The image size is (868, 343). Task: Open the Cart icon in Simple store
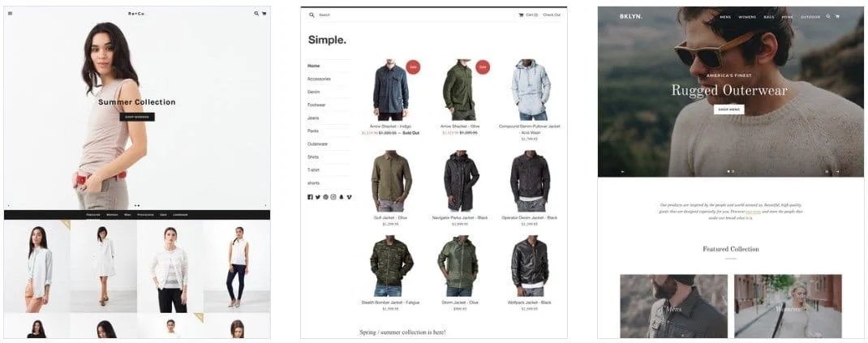pos(521,15)
